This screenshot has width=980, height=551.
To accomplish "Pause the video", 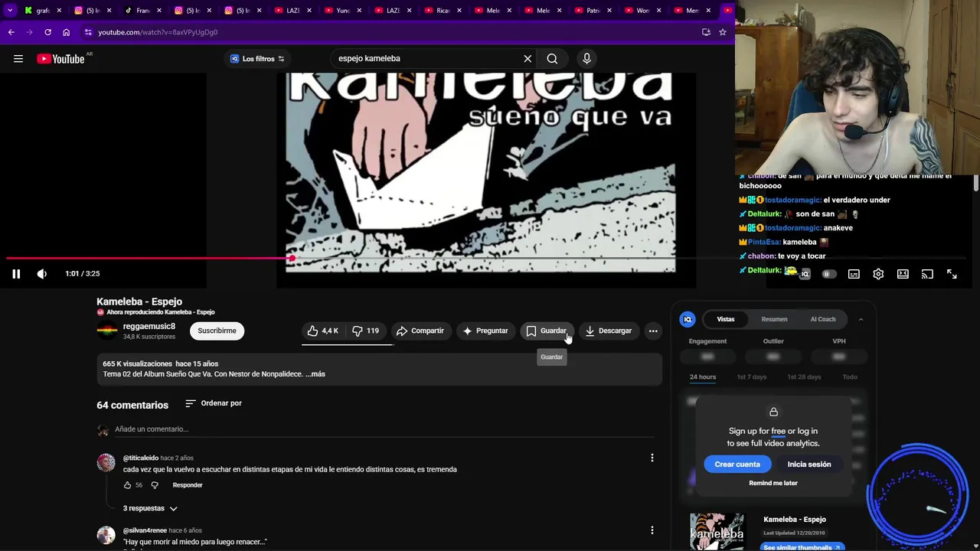I will (16, 274).
